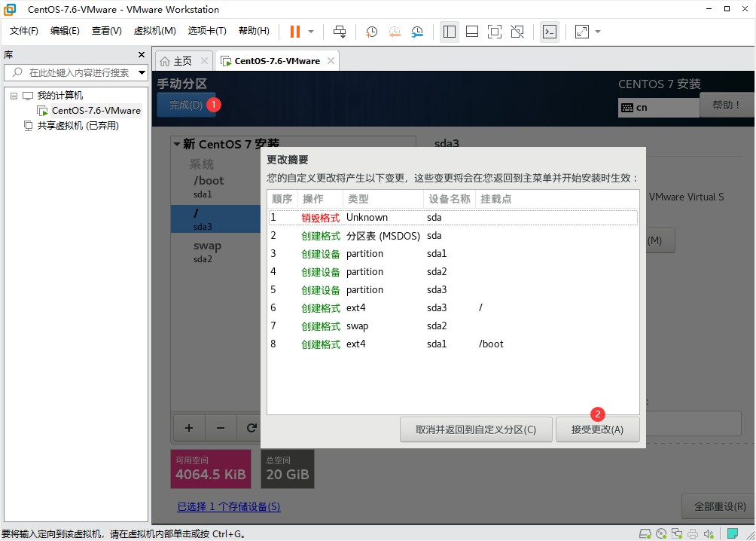Image resolution: width=756 pixels, height=541 pixels.
Task: Take a snapshot of this virtual machine
Action: [371, 32]
